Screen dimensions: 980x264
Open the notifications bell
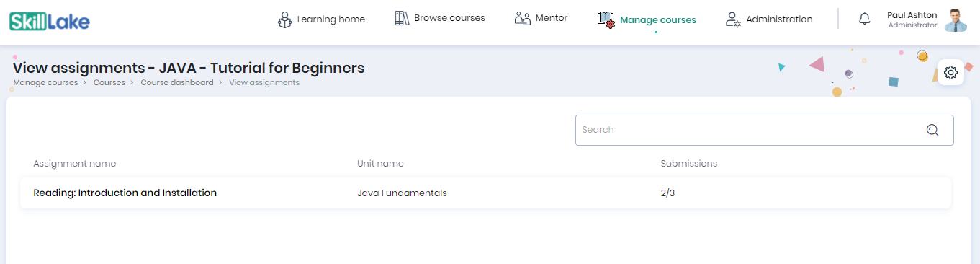(865, 19)
